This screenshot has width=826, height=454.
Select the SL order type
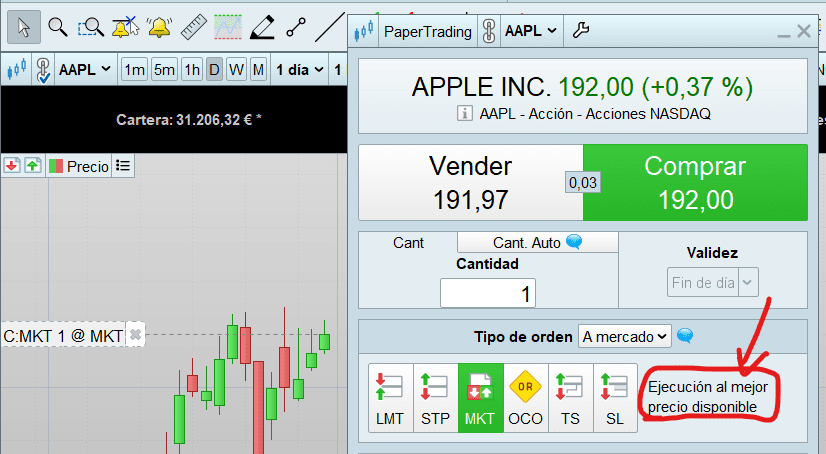[615, 398]
